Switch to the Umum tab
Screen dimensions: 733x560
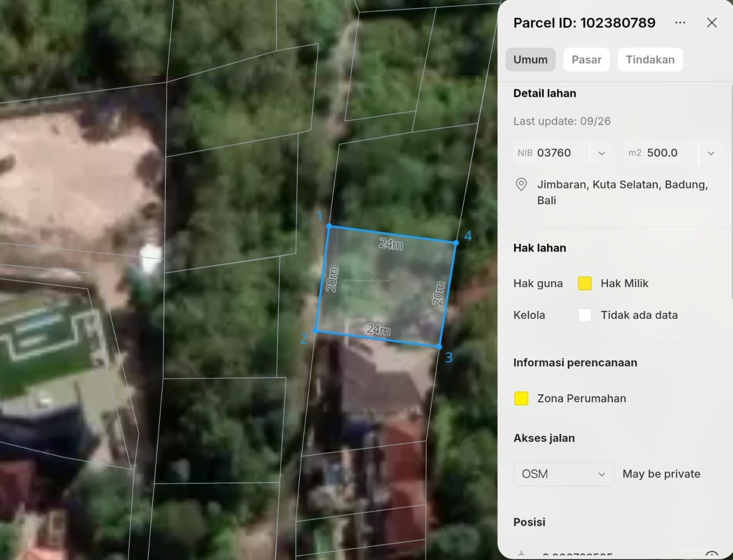coord(530,60)
